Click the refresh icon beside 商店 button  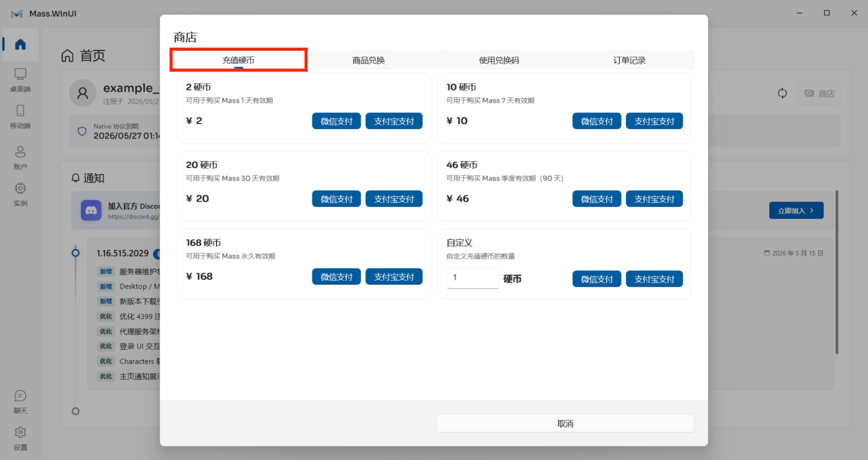(x=782, y=93)
